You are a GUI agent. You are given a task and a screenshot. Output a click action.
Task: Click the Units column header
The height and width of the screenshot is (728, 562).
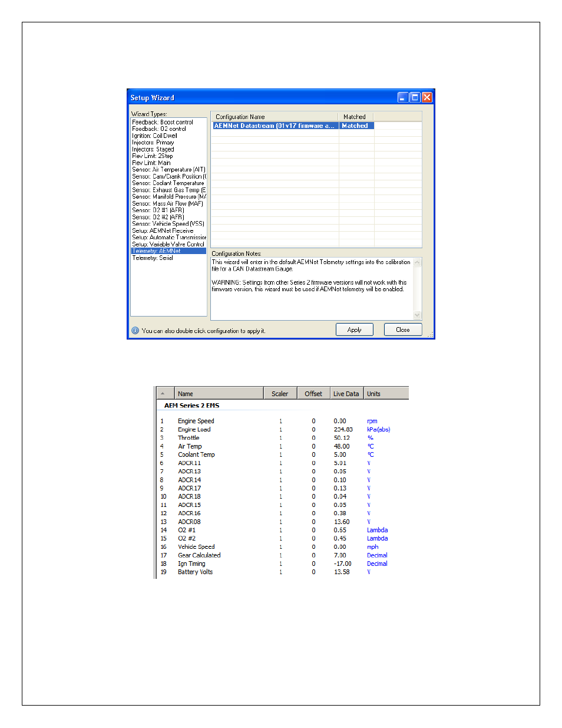coord(386,393)
